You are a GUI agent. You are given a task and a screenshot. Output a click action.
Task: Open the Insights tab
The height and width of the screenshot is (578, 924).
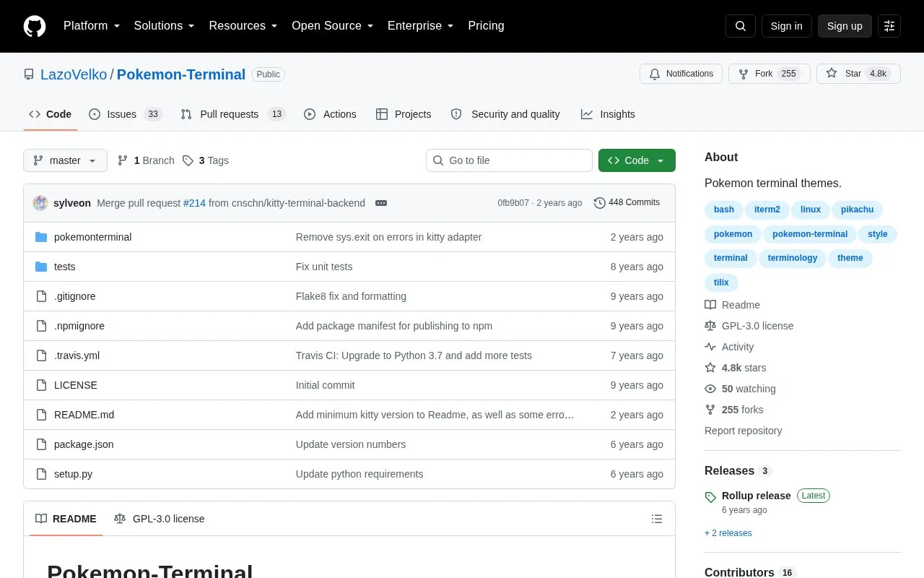coord(608,114)
